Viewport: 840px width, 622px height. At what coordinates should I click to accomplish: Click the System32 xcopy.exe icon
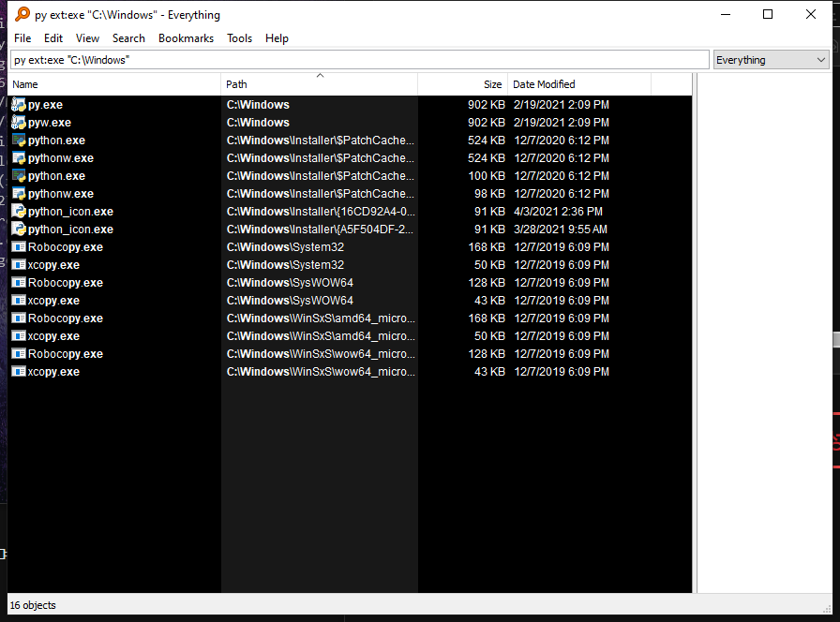(x=19, y=264)
